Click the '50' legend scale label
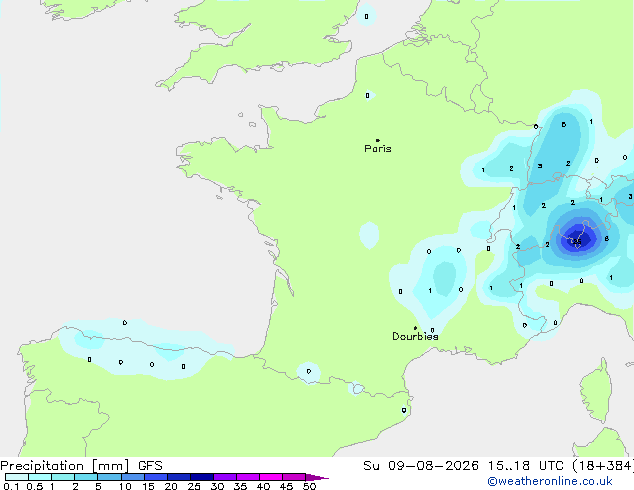 point(309,486)
